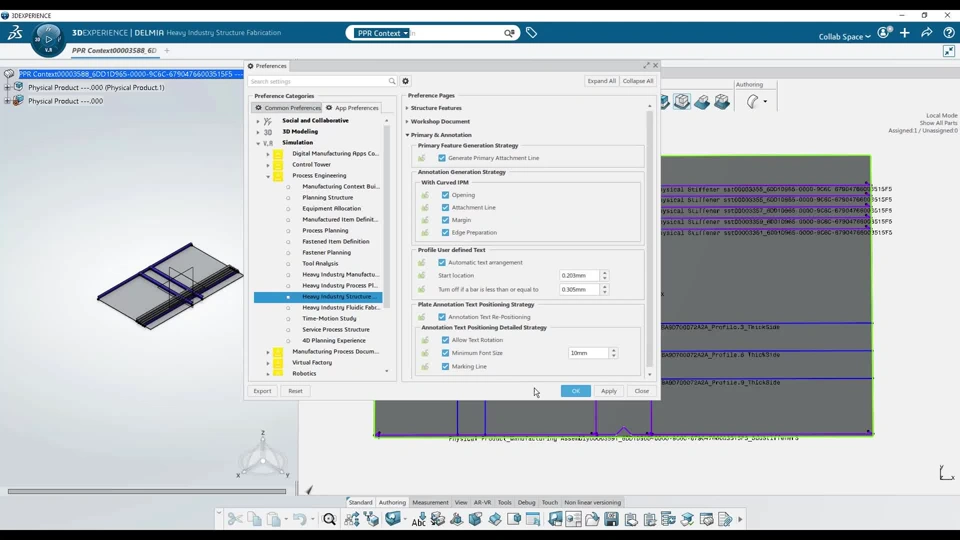Expand Social and Collaborative category
This screenshot has width=960, height=540.
coord(258,121)
